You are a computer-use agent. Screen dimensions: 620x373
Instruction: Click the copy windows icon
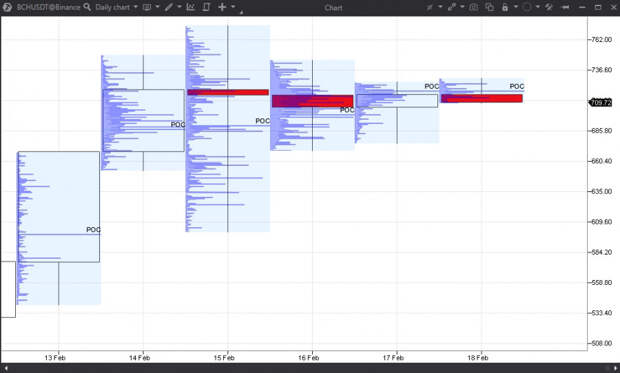click(490, 7)
